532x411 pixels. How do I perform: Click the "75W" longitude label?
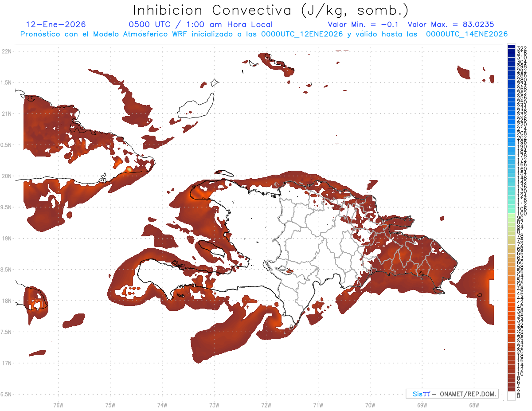point(110,405)
